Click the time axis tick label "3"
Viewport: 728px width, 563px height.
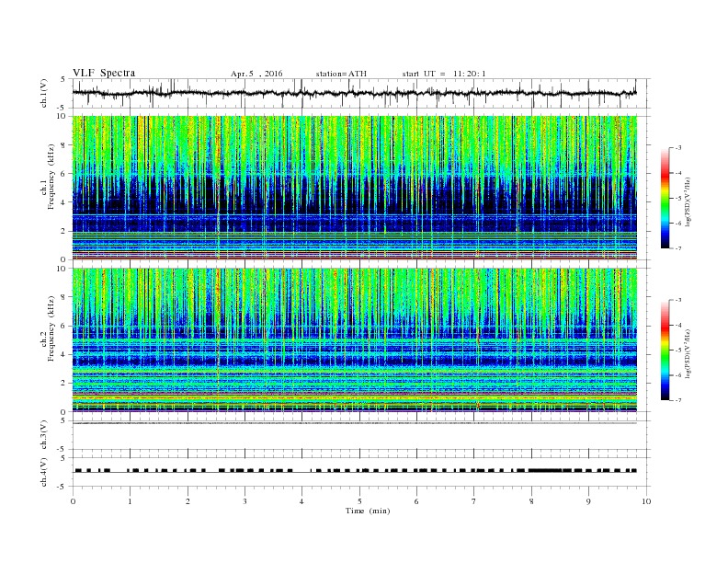pyautogui.click(x=245, y=501)
